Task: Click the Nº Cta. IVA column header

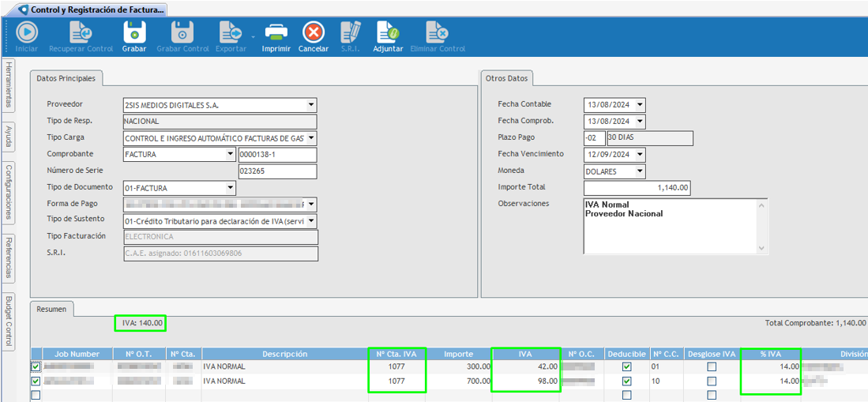Action: 397,354
